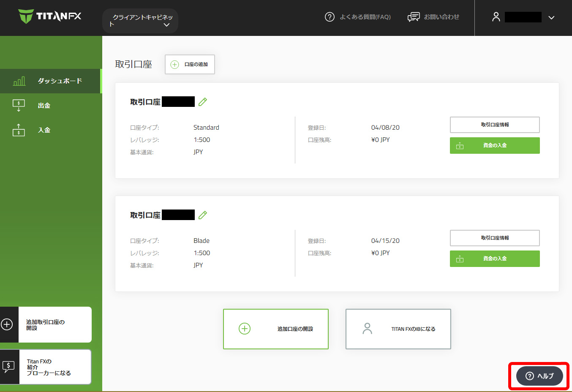Click plus circle icon in 追加口座の開設
Image resolution: width=572 pixels, height=392 pixels.
tap(245, 329)
